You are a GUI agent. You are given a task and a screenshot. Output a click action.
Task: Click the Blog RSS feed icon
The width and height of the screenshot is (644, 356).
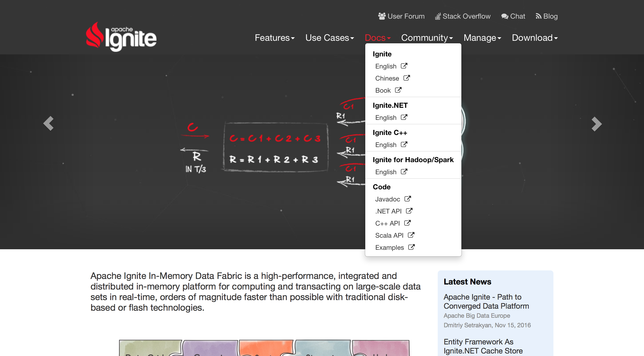click(x=538, y=16)
